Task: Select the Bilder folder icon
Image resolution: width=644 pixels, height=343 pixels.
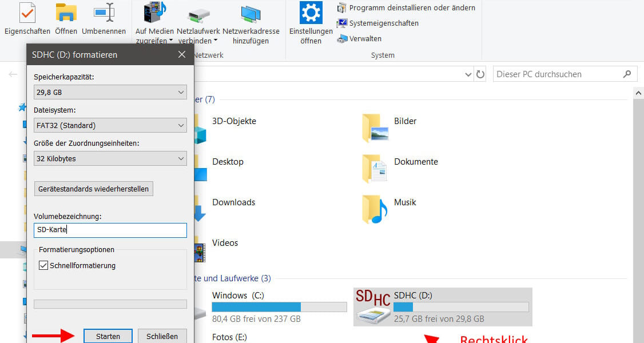Action: (375, 128)
